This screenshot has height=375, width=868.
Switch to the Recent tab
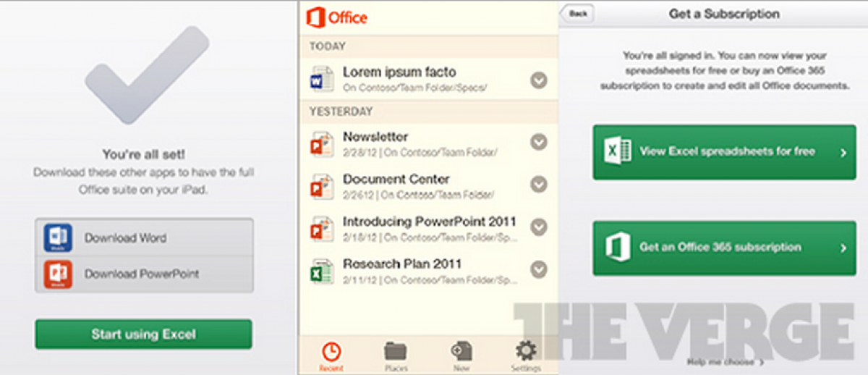(331, 357)
